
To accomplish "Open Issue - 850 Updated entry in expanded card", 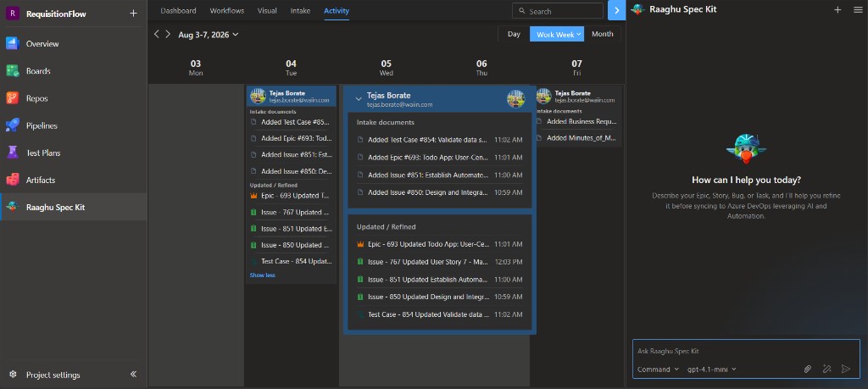I will tap(440, 297).
